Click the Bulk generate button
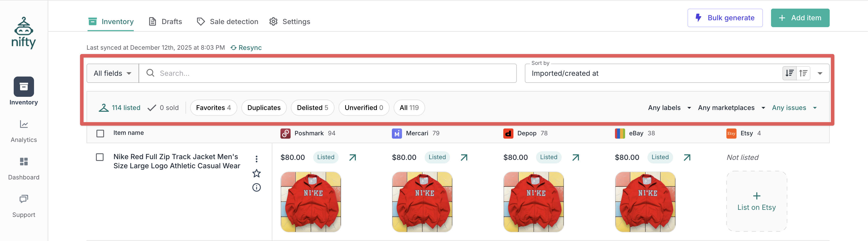 tap(725, 18)
